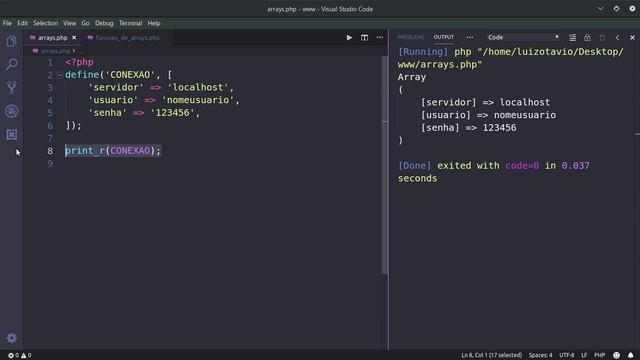Change end of line sequence LF

584,355
